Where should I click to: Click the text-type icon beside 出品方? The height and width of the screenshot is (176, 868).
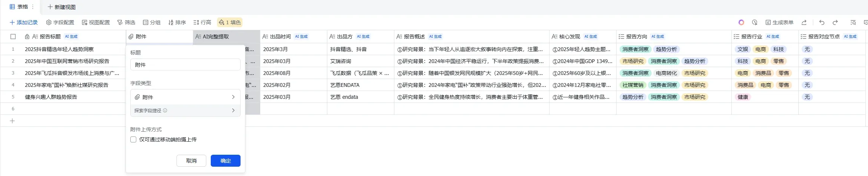[x=332, y=37]
